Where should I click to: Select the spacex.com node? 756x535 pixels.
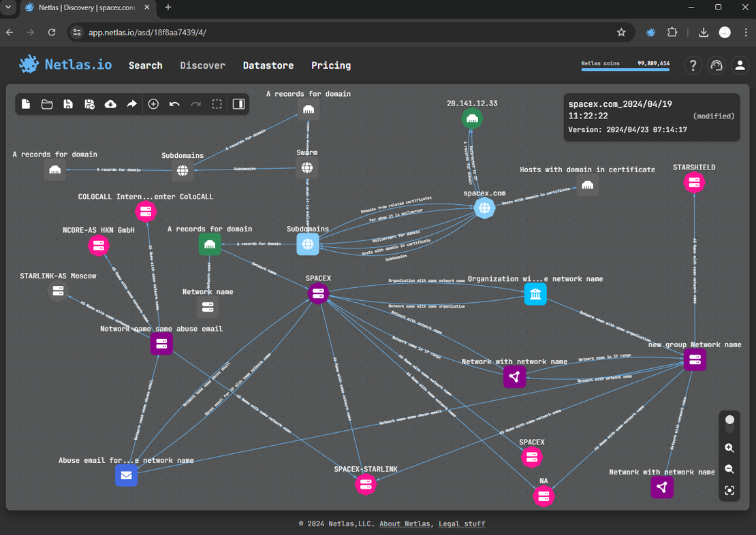[x=484, y=208]
